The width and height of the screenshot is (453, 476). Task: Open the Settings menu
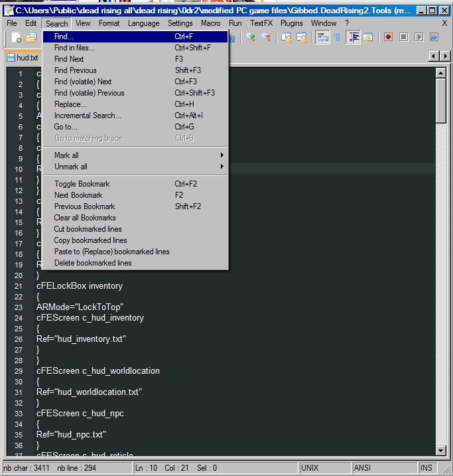coord(180,23)
